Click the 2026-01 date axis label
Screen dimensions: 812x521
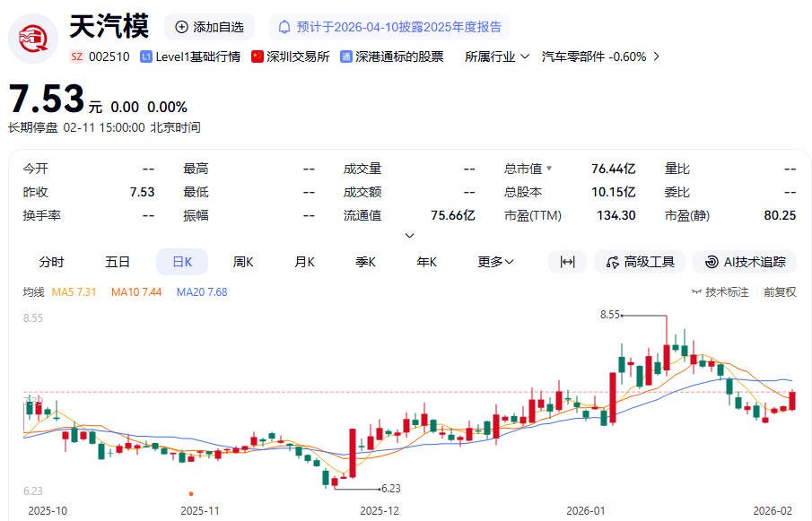click(586, 510)
